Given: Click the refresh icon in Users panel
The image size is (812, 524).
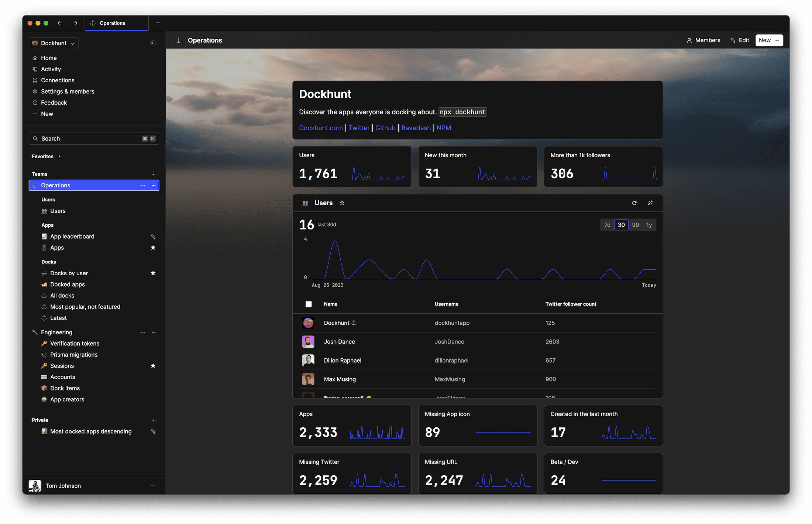Looking at the screenshot, I should point(634,203).
